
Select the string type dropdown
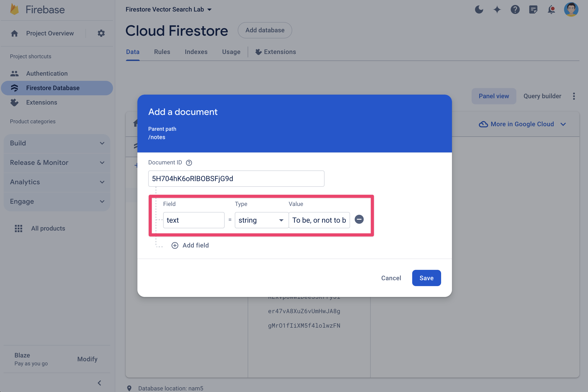coord(260,220)
